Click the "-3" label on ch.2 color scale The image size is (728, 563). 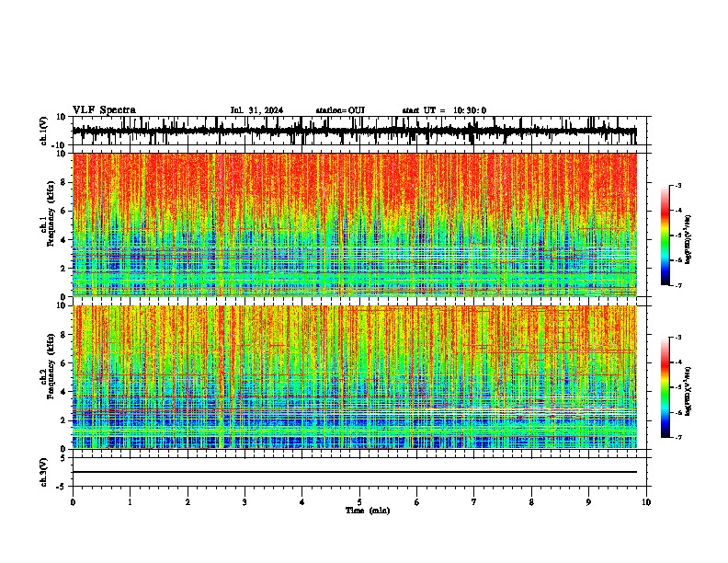[x=678, y=338]
